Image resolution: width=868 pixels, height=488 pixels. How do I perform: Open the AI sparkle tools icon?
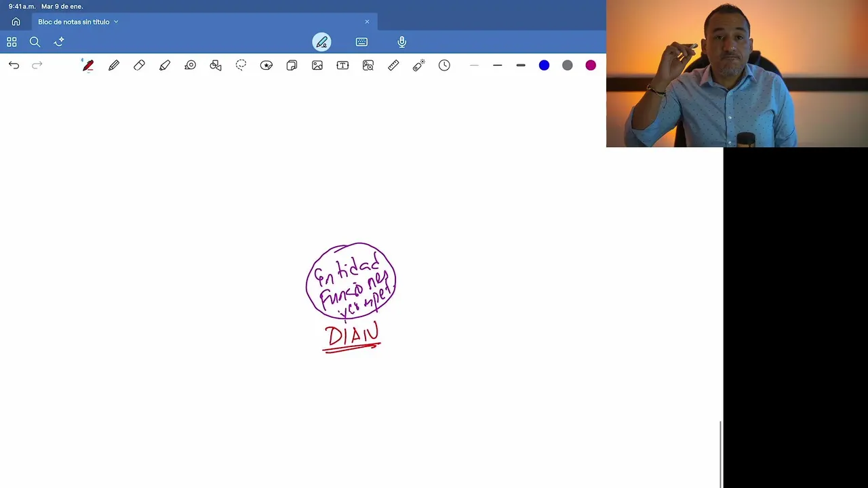pos(59,42)
